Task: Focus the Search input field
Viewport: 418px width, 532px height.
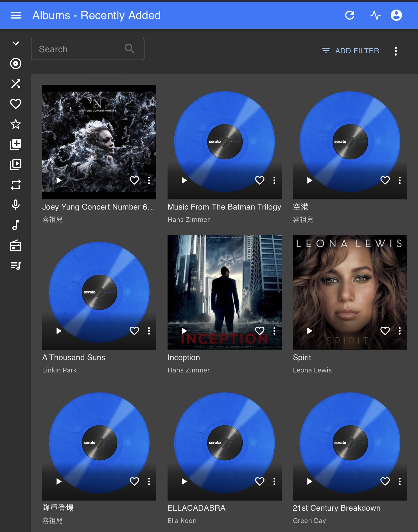Action: tap(88, 49)
